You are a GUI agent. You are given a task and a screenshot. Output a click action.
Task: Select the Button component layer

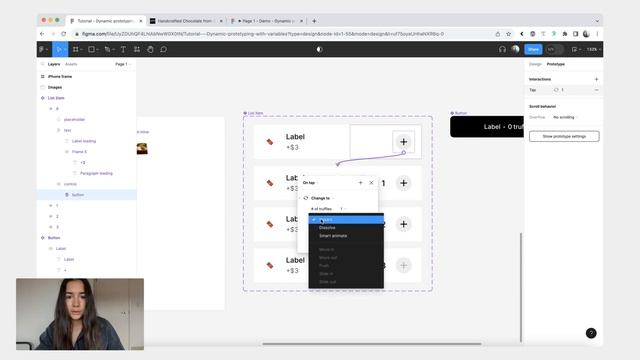coord(54,238)
